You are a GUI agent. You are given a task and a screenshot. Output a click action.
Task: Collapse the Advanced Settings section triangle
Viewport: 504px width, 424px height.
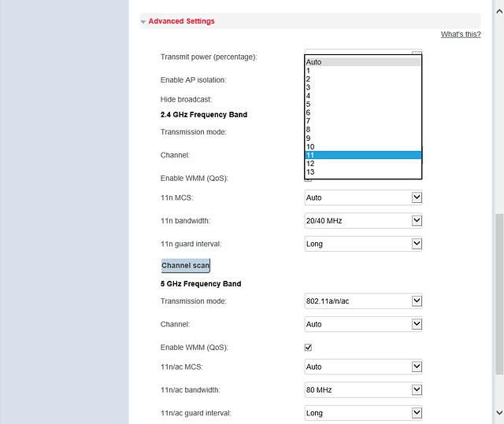[143, 22]
